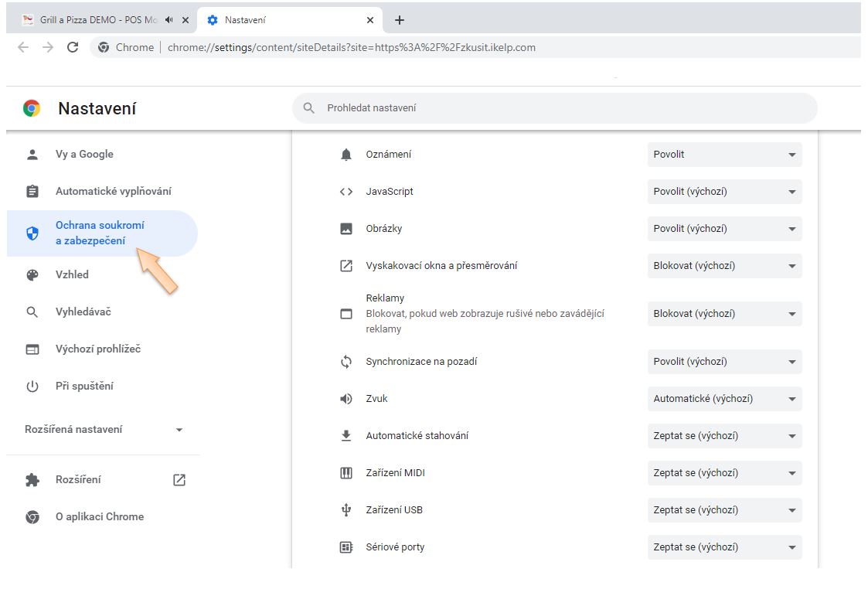Open the O aplikaci Chrome page
Image resolution: width=868 pixels, height=596 pixels.
pos(99,517)
